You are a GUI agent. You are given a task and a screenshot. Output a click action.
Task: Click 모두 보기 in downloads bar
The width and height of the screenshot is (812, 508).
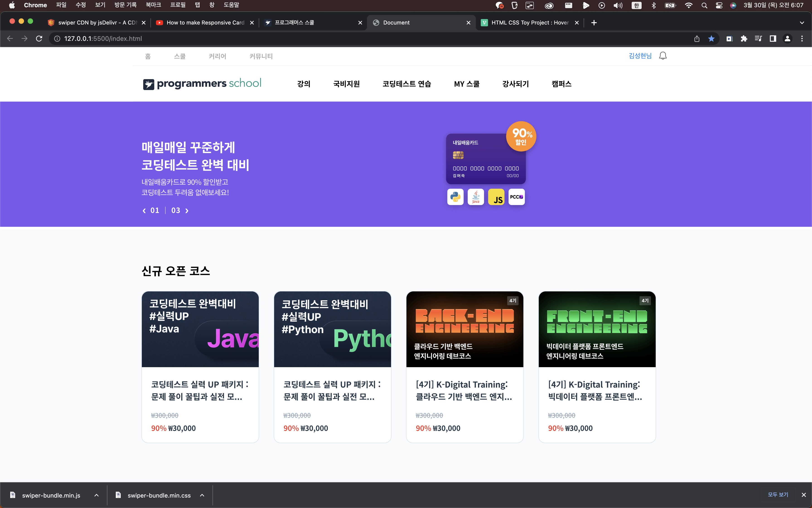(778, 495)
